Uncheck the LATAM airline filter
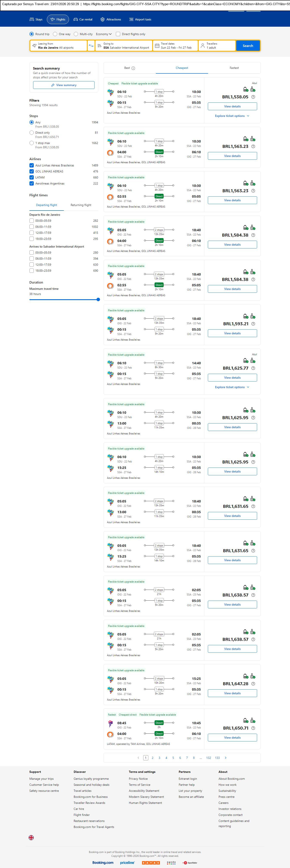Image resolution: width=290 pixels, height=868 pixels. click(x=32, y=178)
